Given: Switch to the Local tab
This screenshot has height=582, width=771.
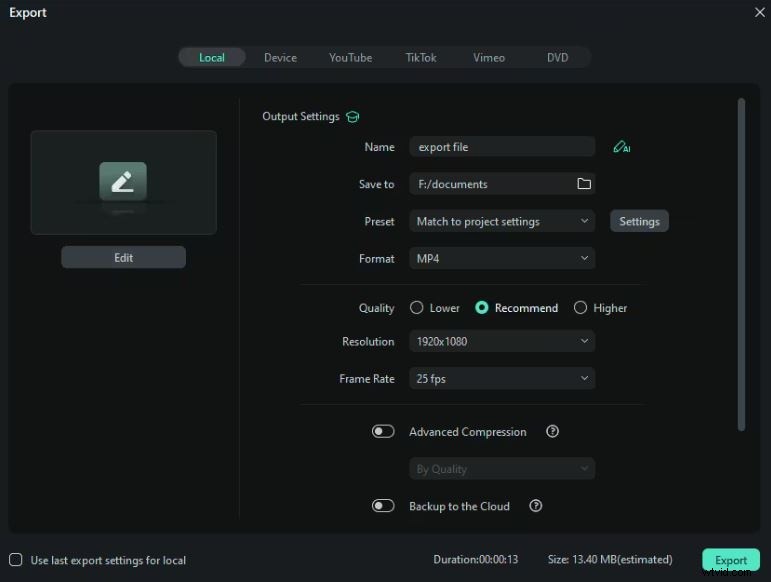Looking at the screenshot, I should click(x=212, y=58).
